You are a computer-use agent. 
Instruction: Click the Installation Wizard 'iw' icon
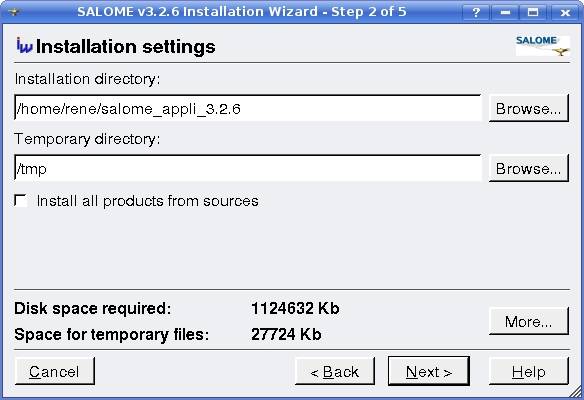tap(24, 45)
